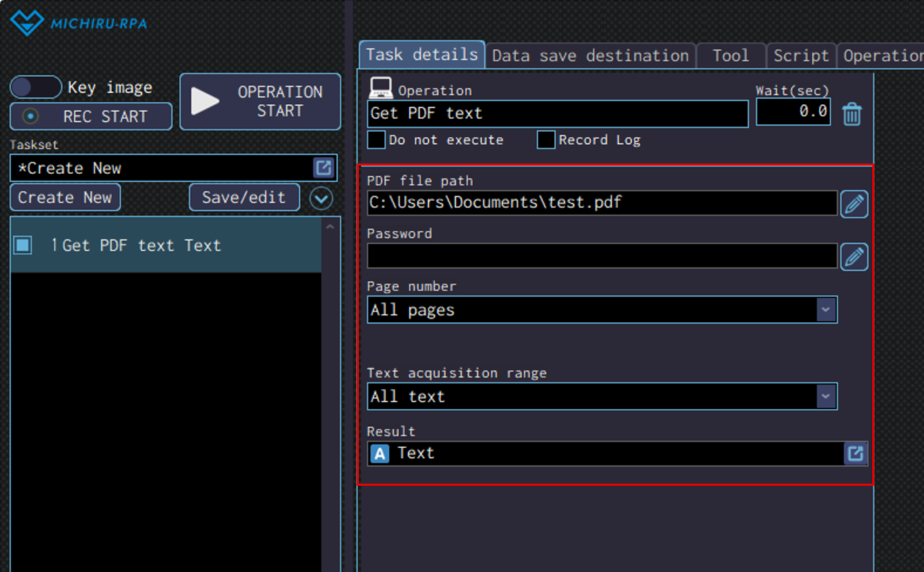Click the REC START button
924x572 pixels.
coord(91,117)
